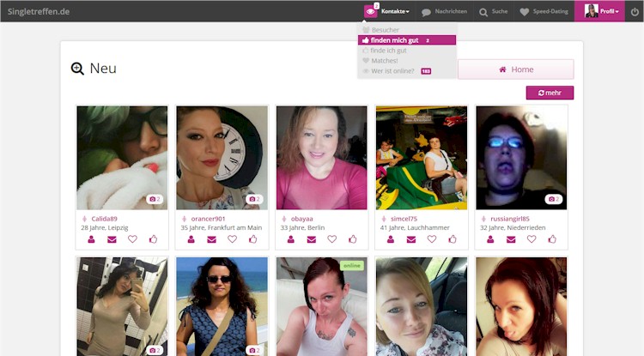Click the Home button
The height and width of the screenshot is (356, 644).
[516, 69]
